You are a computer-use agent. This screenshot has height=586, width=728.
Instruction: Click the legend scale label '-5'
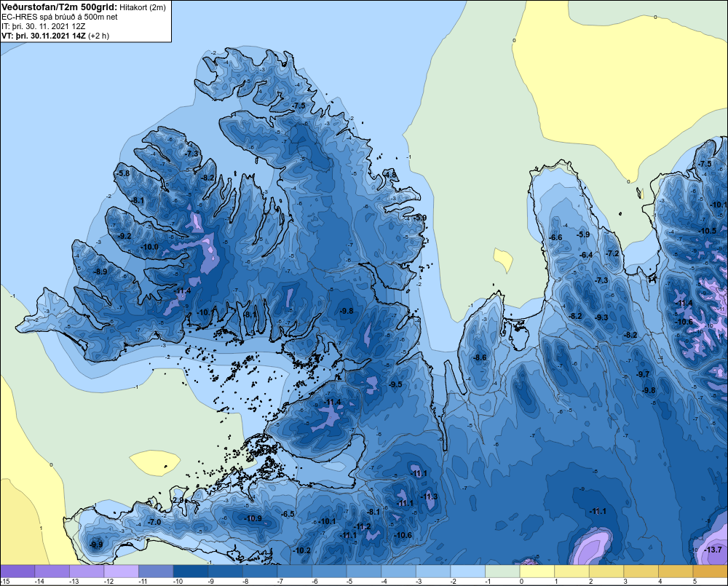tap(351, 582)
